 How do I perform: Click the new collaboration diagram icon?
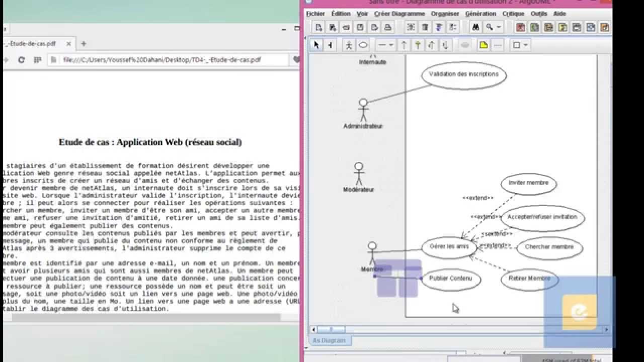coord(563,27)
